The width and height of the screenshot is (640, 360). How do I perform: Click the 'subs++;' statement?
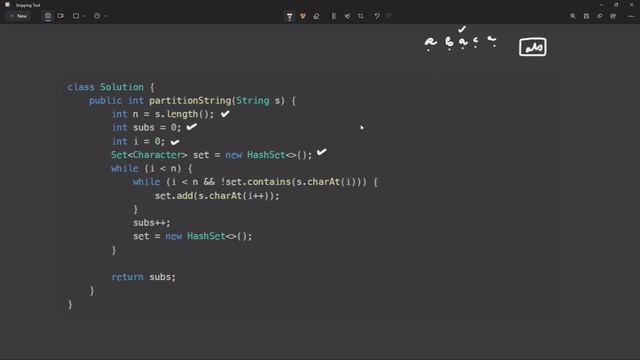pos(151,222)
